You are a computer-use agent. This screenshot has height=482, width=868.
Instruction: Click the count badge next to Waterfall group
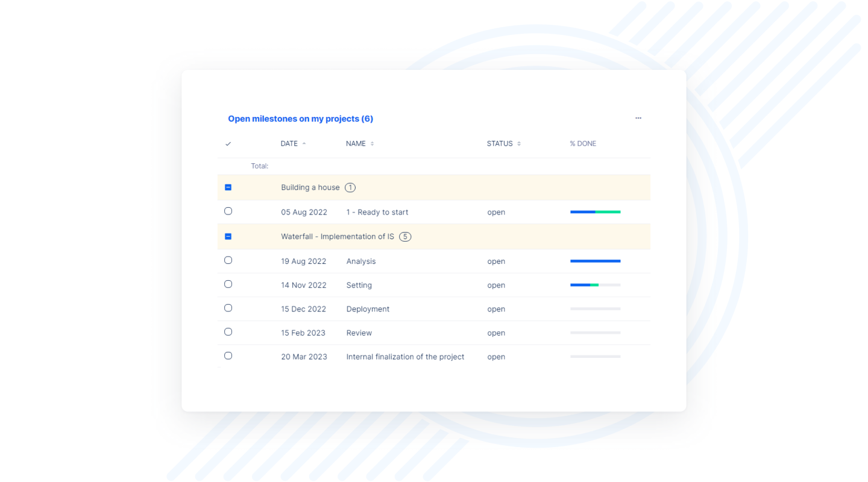point(405,237)
